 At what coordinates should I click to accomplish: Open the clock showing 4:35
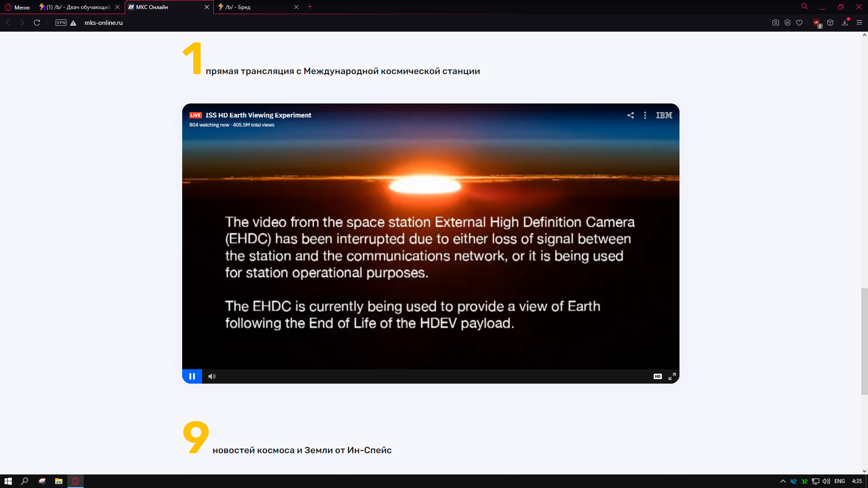857,481
